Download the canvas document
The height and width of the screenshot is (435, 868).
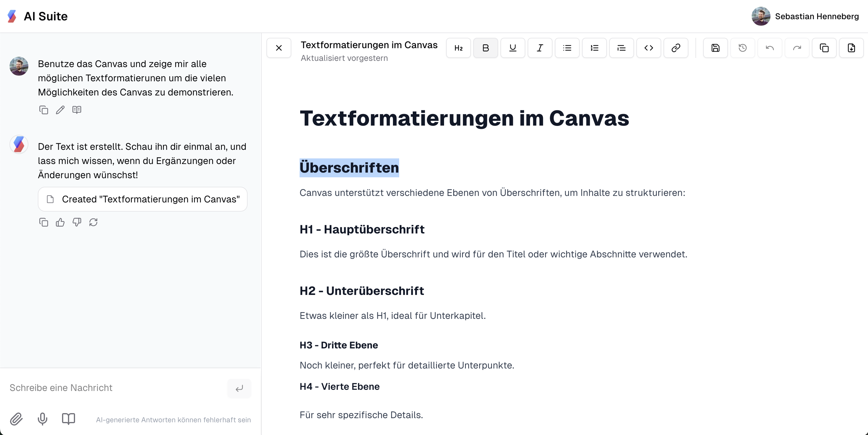point(851,48)
